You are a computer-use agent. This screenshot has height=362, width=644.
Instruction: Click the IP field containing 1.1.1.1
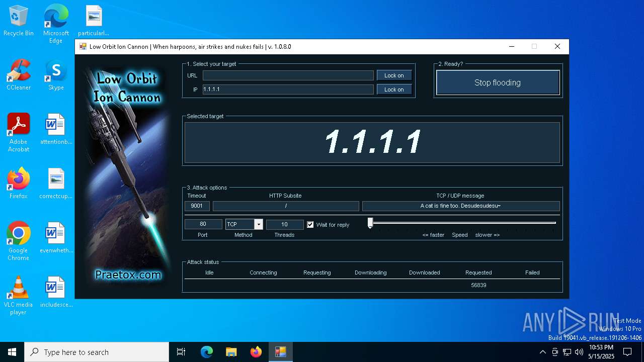288,89
